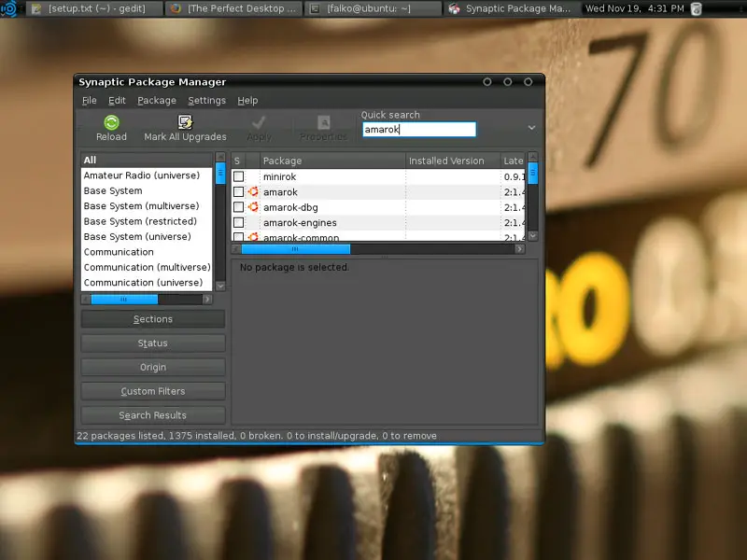
Task: Click the package list vertical scrollbar thumb
Action: pos(532,173)
